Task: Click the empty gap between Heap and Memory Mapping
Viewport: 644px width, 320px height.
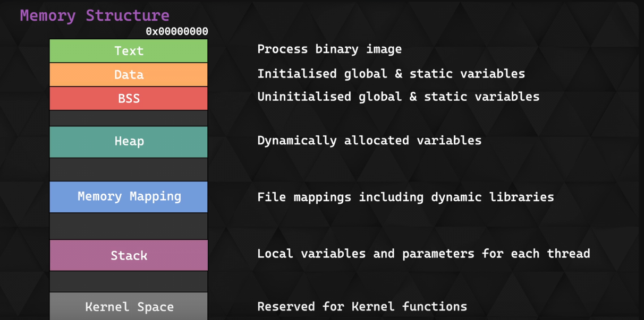Action: pyautogui.click(x=129, y=169)
